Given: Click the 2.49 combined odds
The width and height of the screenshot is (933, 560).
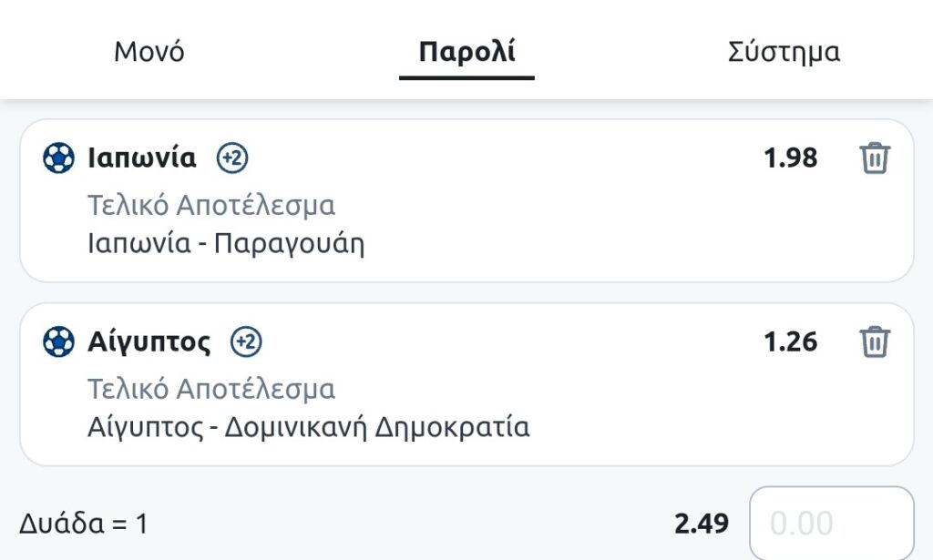Looking at the screenshot, I should 702,524.
